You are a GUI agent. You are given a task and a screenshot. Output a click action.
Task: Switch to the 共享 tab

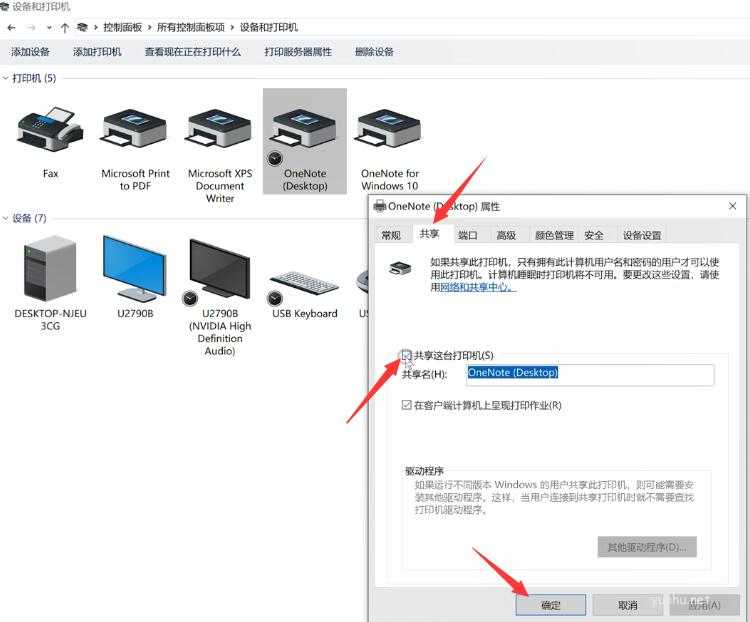[429, 233]
